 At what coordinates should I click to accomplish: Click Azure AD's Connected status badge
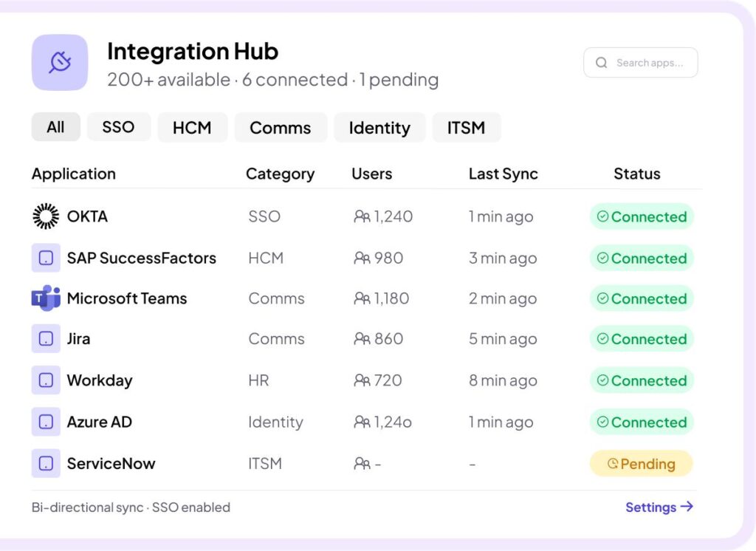(x=642, y=422)
